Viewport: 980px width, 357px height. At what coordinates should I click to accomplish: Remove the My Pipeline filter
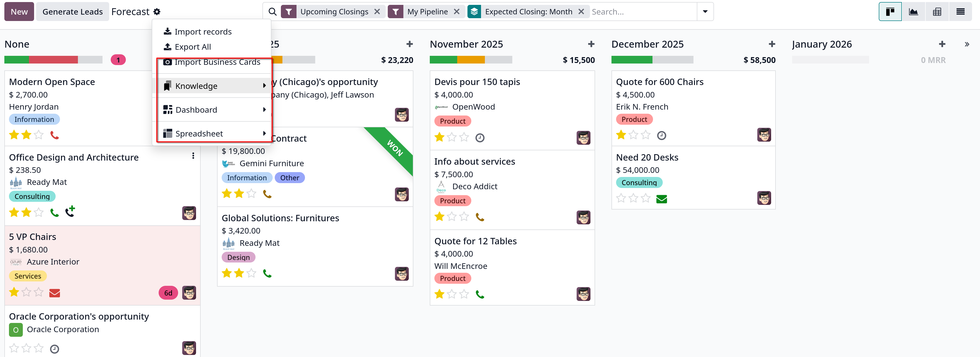[x=456, y=12]
